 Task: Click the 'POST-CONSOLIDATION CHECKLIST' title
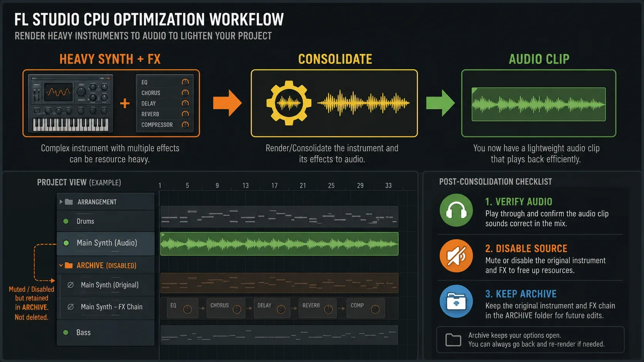pyautogui.click(x=495, y=182)
